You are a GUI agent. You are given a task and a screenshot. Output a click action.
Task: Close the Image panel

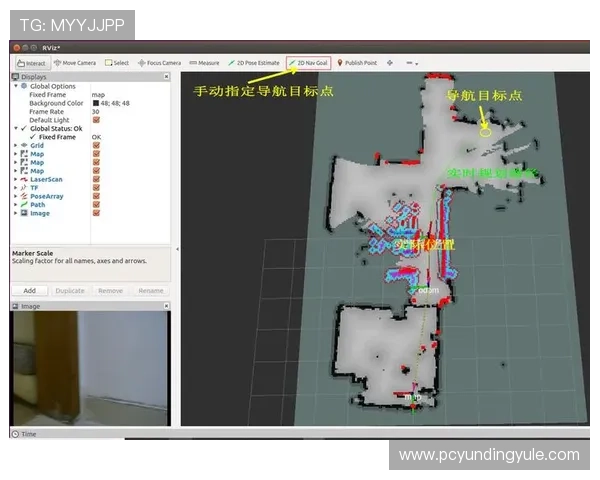pos(167,306)
